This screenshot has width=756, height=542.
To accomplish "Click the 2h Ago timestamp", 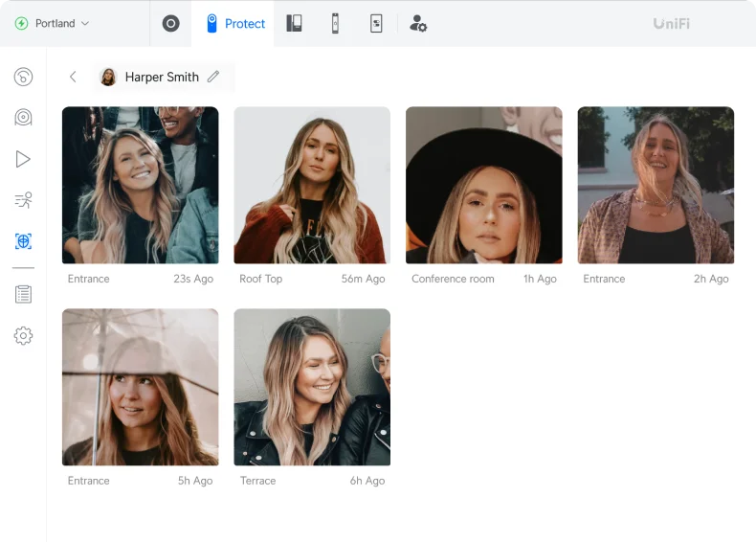I will [711, 279].
